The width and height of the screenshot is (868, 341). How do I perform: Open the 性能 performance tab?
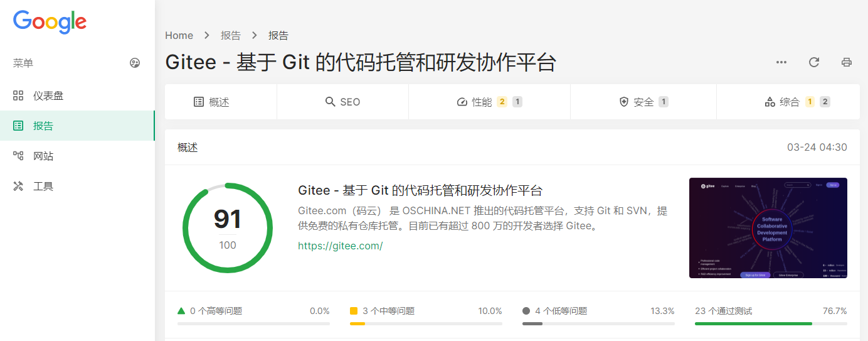[489, 102]
